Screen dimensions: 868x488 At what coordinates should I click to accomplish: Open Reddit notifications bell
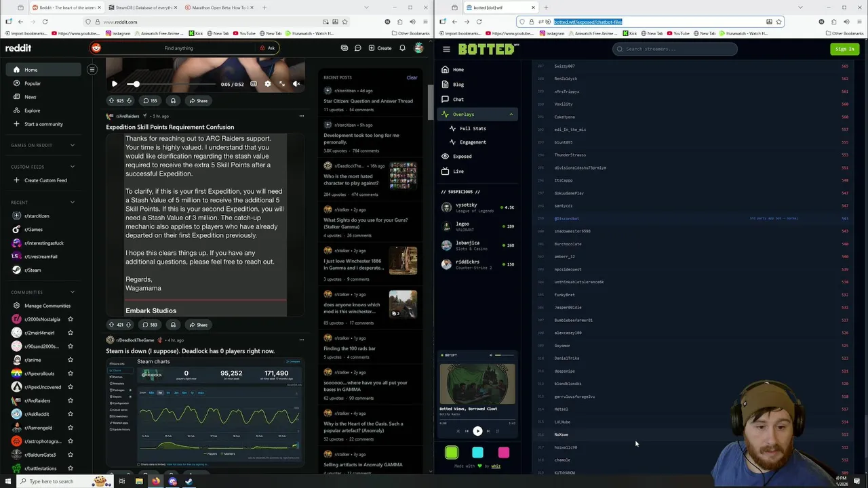point(402,48)
